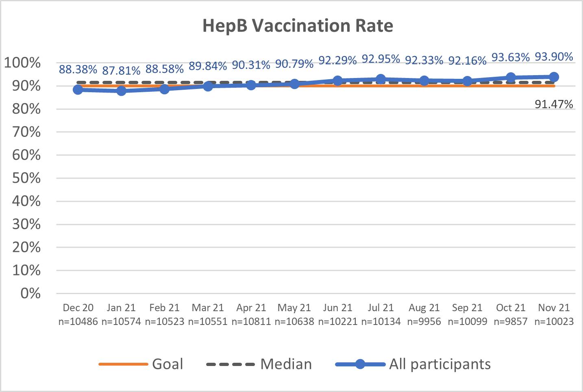583x392 pixels.
Task: Click the orange Goal line swatch in legend
Action: tap(123, 364)
